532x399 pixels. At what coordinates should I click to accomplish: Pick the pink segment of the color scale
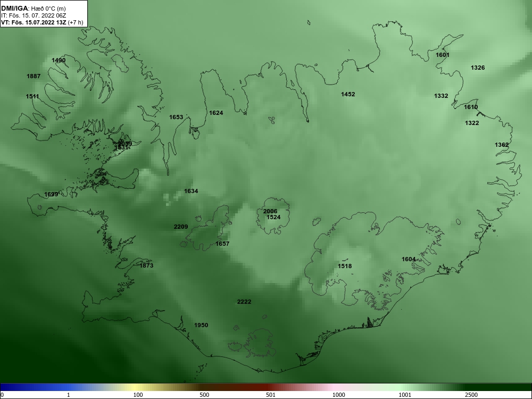click(334, 387)
